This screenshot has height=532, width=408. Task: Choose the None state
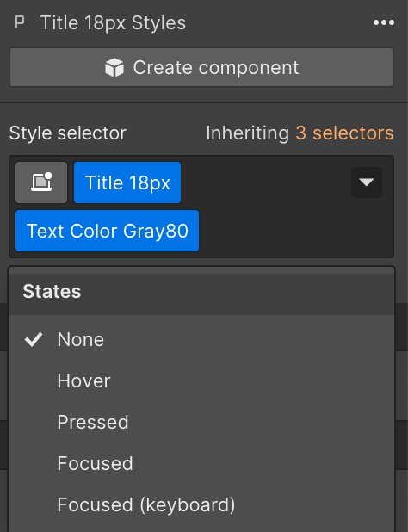[201, 339]
